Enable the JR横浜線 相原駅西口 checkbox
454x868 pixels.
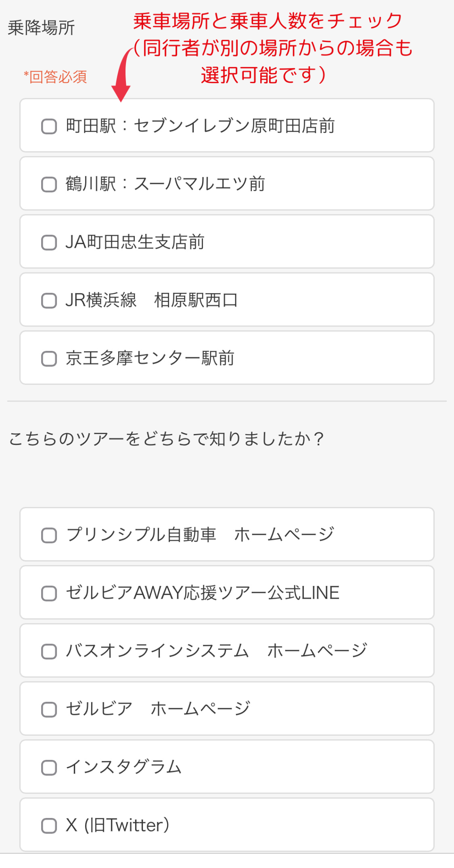[x=49, y=300]
